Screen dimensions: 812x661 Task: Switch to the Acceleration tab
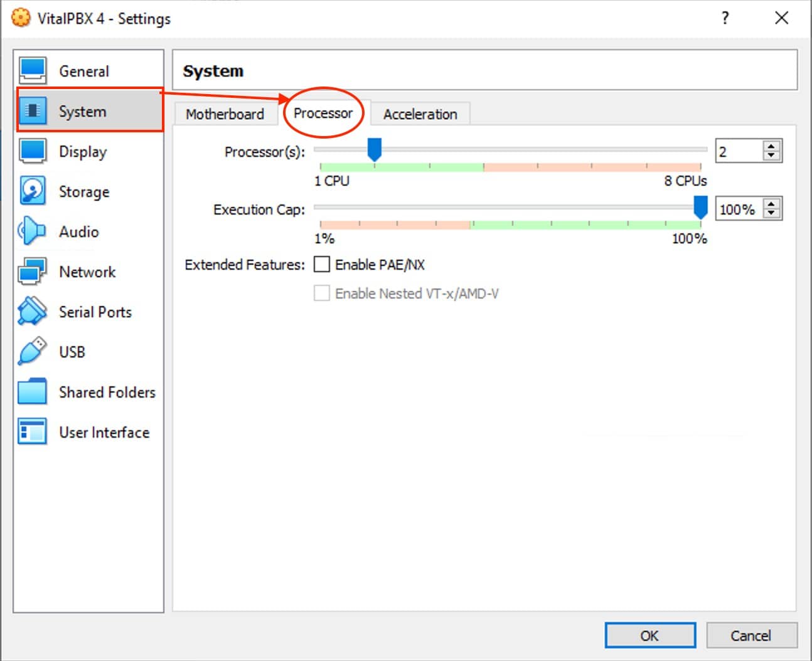coord(420,114)
